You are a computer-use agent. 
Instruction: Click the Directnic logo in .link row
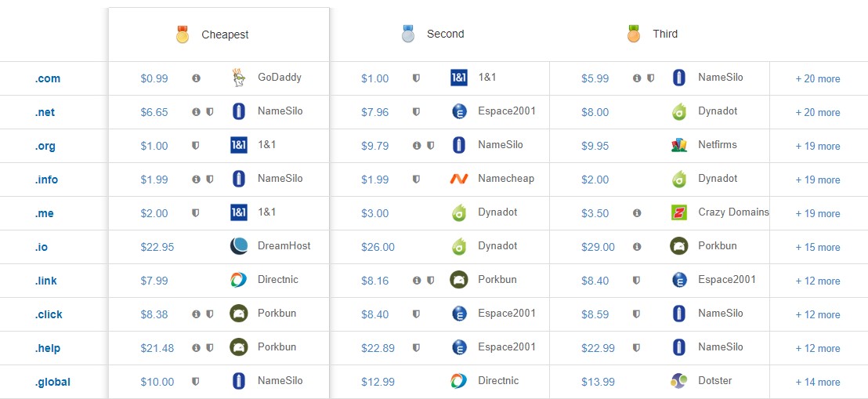(239, 280)
